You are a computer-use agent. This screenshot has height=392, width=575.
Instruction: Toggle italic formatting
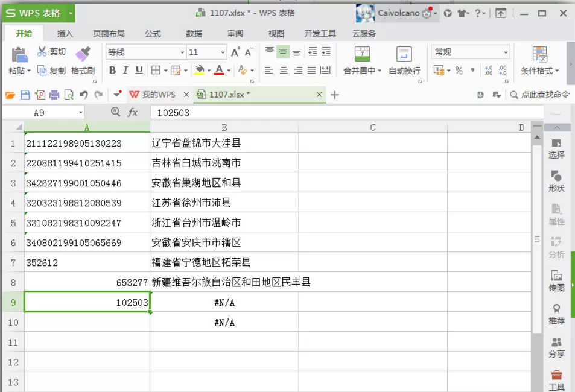click(125, 71)
